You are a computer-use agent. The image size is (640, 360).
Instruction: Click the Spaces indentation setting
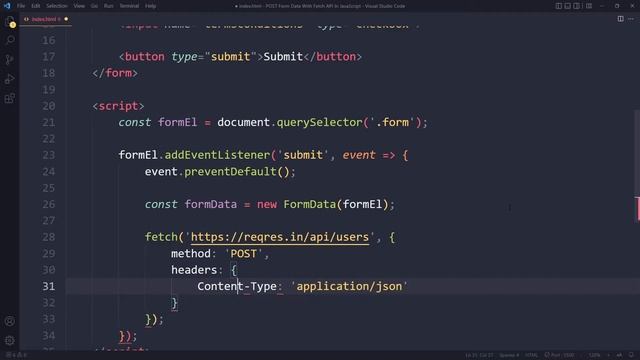[509, 355]
